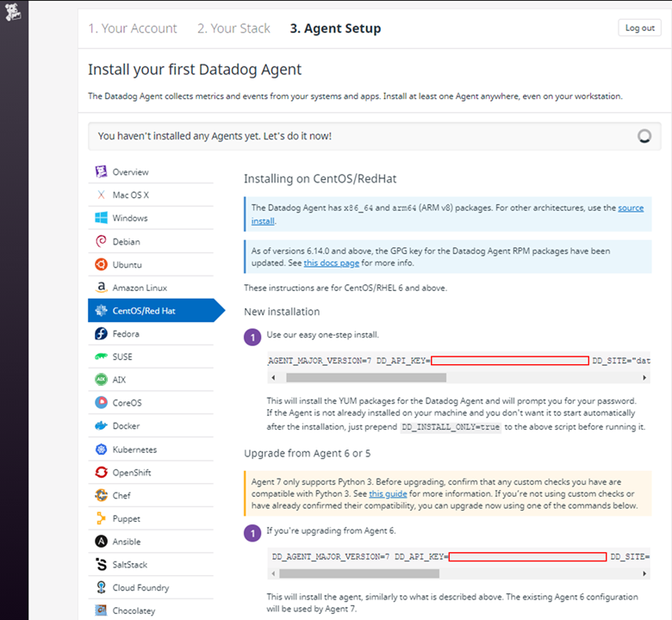
Task: Click the Cloud Foundry icon
Action: pos(101,587)
